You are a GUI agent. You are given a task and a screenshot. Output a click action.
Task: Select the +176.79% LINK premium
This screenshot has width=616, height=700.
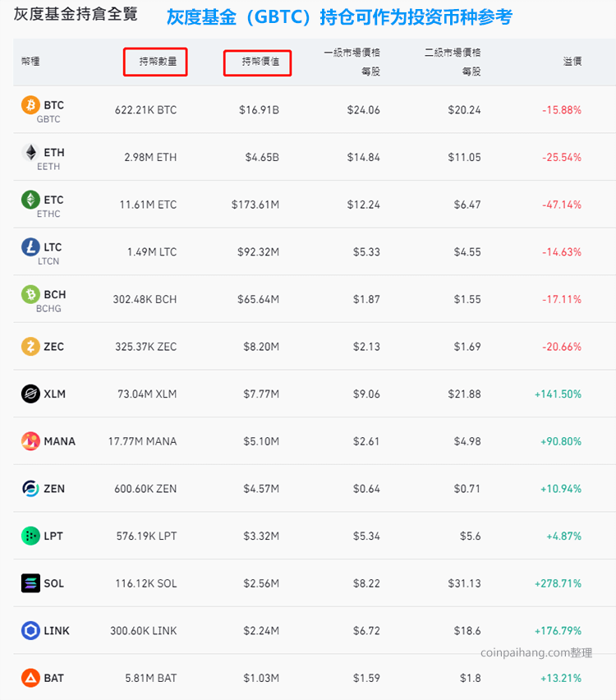point(558,630)
